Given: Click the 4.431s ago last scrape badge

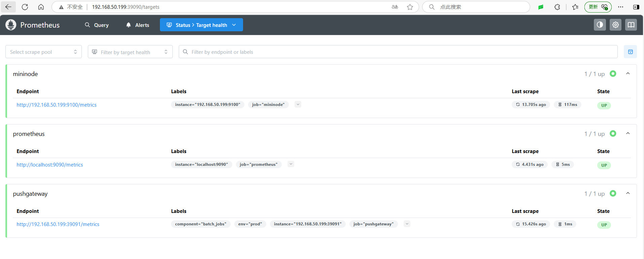Looking at the screenshot, I should point(530,164).
